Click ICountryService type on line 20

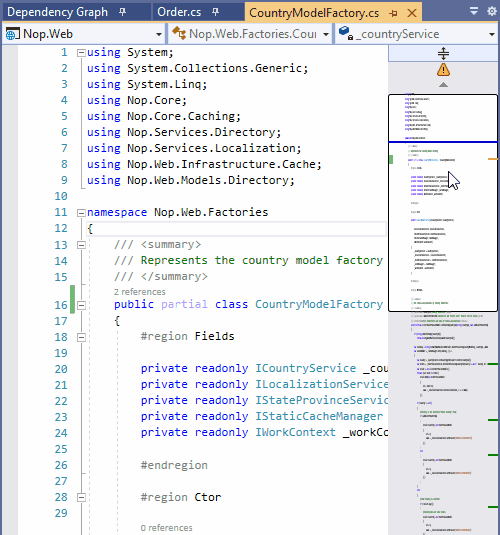coord(306,368)
